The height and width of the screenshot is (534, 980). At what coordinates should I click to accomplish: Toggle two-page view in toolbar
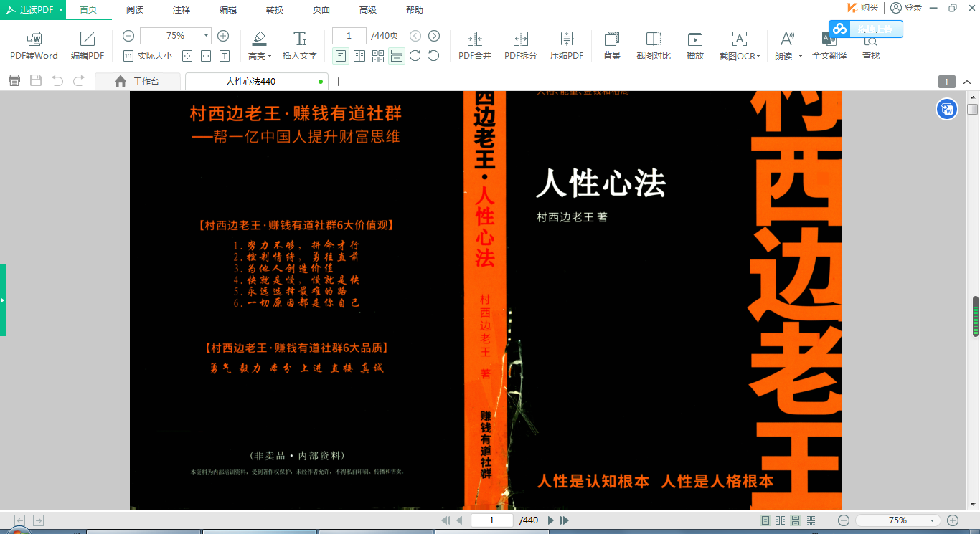click(359, 55)
